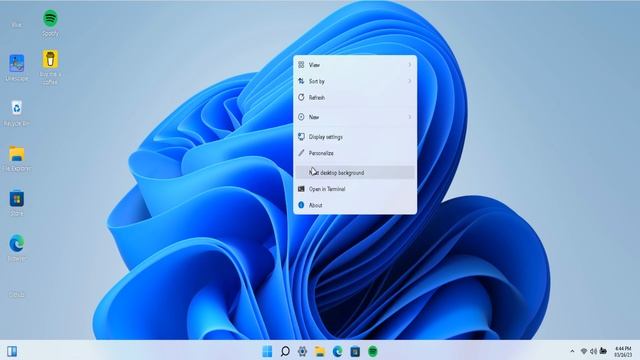Choose Personalize in the context menu
Screen dimensions: 640x360
[x=355, y=153]
